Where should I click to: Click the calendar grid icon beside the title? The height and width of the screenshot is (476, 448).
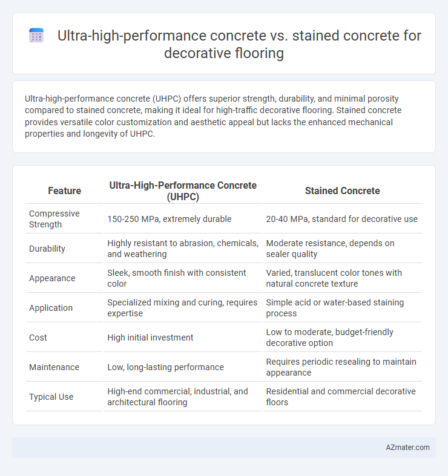click(x=36, y=35)
